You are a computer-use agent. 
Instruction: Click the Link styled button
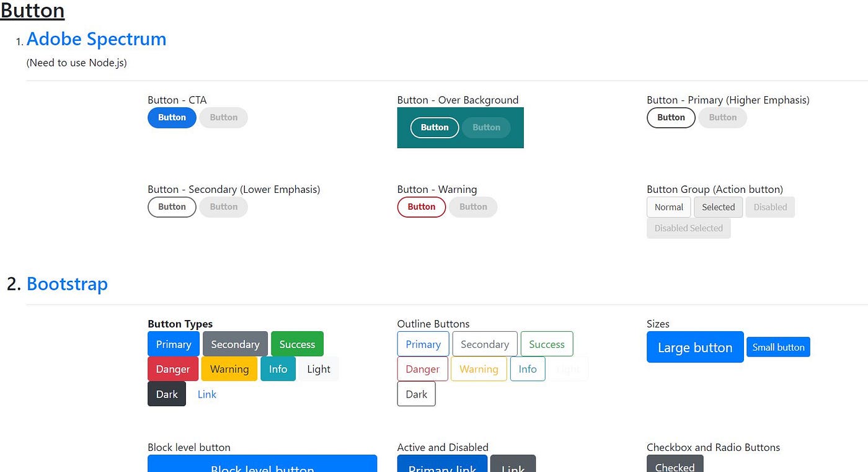coord(206,393)
